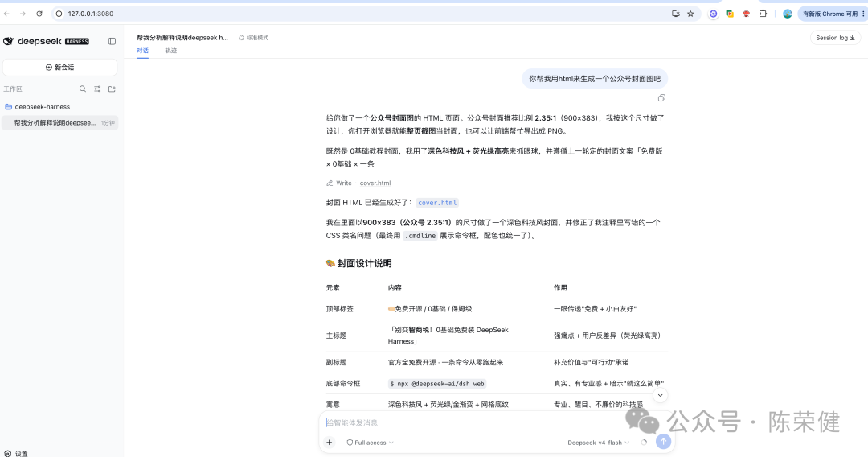The image size is (868, 457).
Task: Add a new workspace folder icon
Action: 112,89
